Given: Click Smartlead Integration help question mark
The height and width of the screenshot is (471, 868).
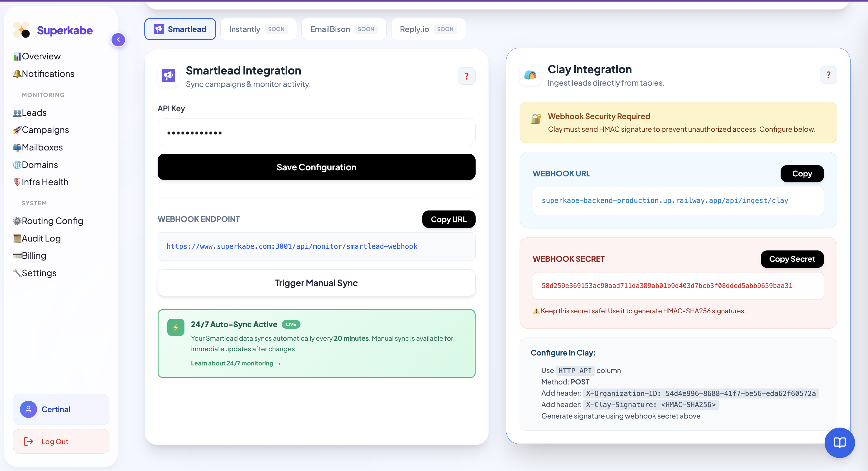Looking at the screenshot, I should [x=466, y=76].
